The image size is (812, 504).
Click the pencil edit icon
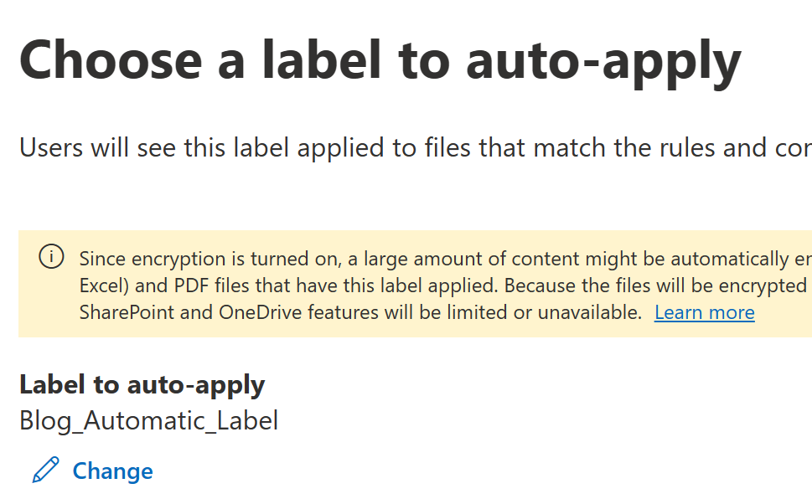[x=45, y=471]
